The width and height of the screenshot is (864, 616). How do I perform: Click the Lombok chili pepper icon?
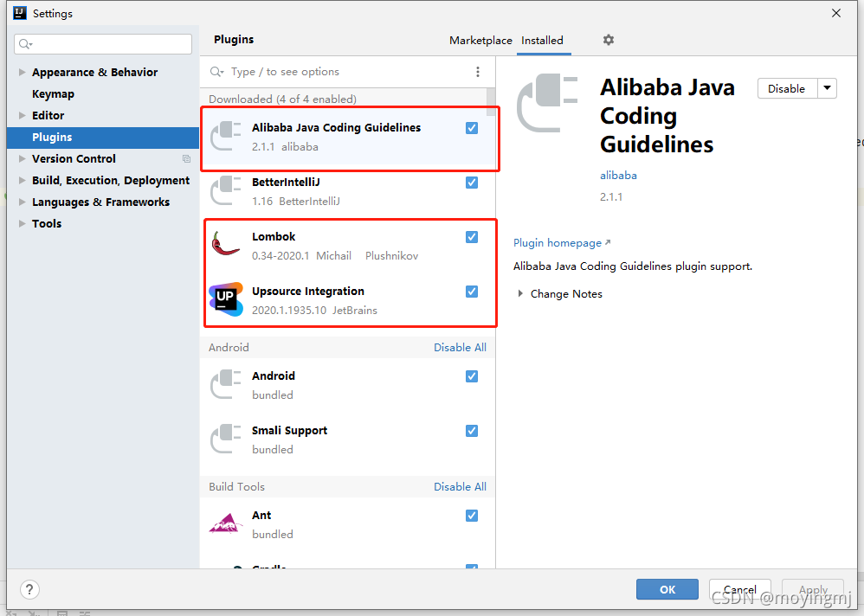click(226, 243)
